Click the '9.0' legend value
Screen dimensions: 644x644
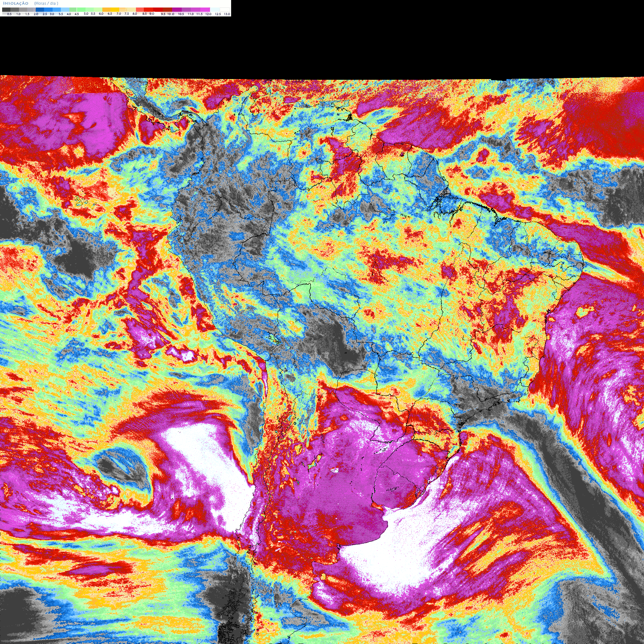point(152,14)
